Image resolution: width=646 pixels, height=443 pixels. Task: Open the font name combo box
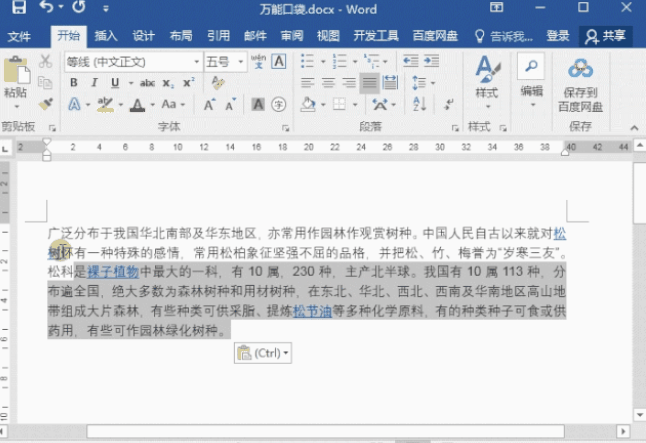(133, 62)
